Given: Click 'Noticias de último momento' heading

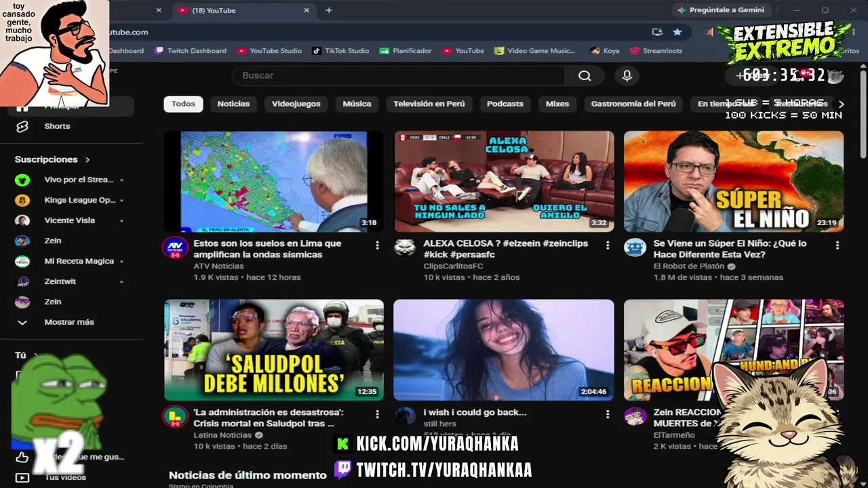Looking at the screenshot, I should click(248, 475).
